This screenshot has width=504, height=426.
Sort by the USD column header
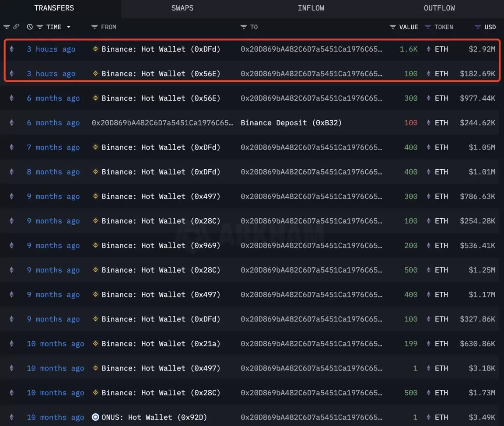[490, 27]
